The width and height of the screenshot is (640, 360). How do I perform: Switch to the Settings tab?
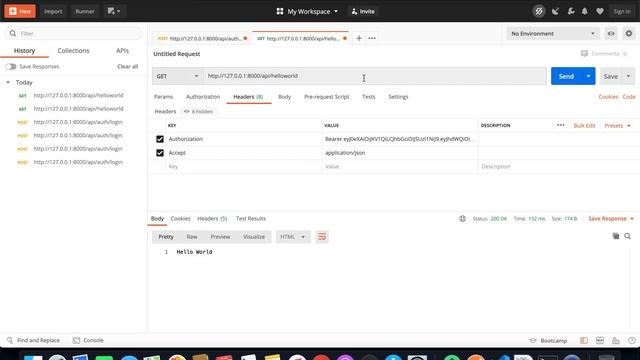(x=398, y=97)
